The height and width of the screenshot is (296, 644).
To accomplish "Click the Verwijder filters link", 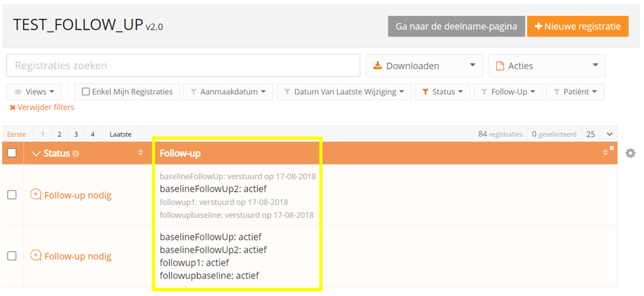I will click(42, 107).
